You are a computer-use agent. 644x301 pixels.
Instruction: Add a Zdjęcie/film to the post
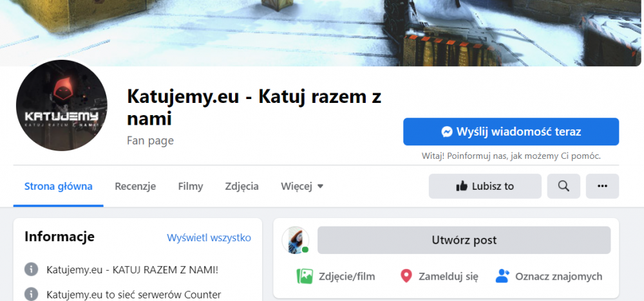tap(336, 277)
